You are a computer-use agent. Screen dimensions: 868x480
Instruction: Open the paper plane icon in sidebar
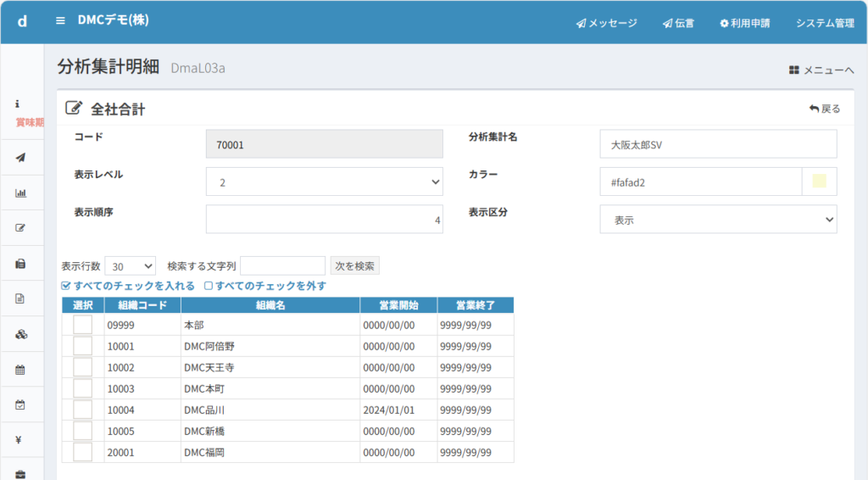coord(21,158)
